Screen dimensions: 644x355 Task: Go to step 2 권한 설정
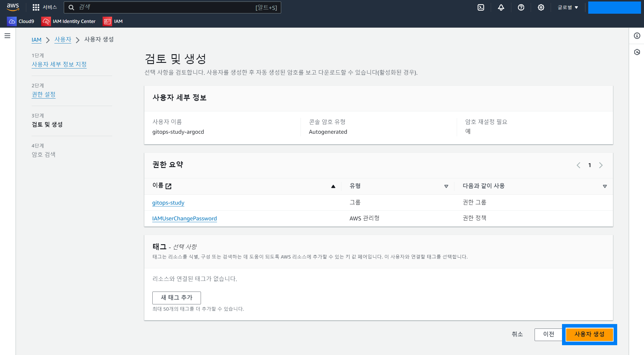point(44,94)
